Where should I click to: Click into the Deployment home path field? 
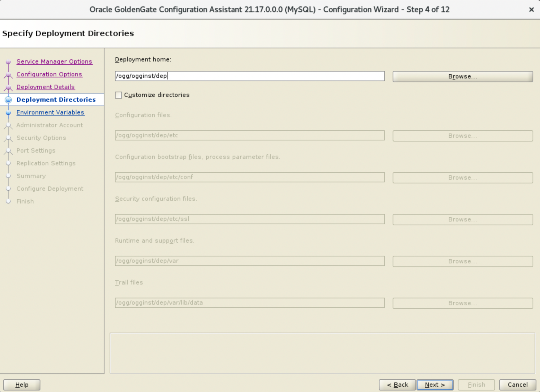point(249,76)
